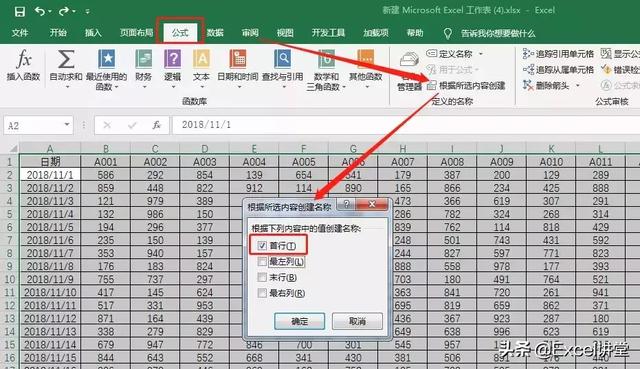Click 定义名称 button
This screenshot has width=640, height=369.
(x=449, y=53)
